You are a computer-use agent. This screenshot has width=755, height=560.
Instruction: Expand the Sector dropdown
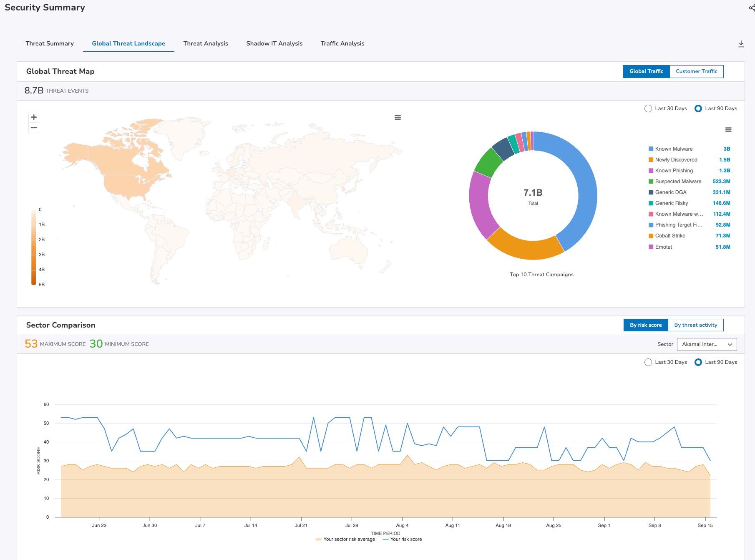[x=707, y=344]
